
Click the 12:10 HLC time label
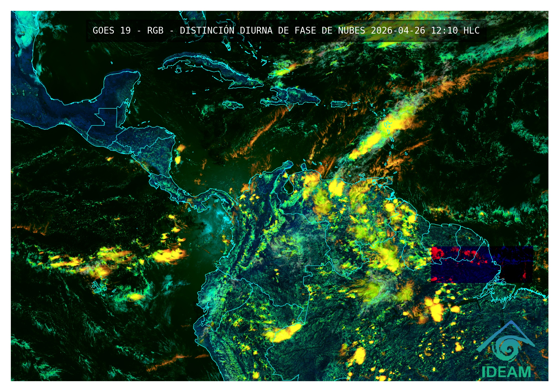(455, 31)
